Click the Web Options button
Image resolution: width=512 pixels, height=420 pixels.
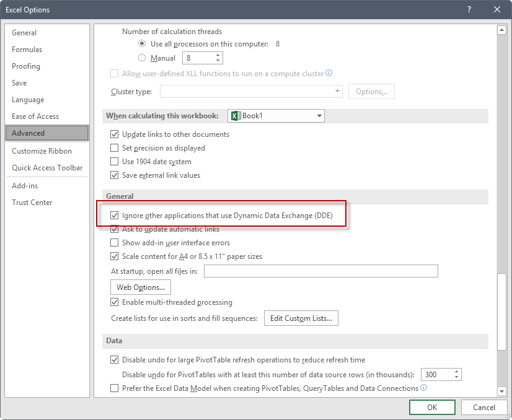pyautogui.click(x=141, y=287)
